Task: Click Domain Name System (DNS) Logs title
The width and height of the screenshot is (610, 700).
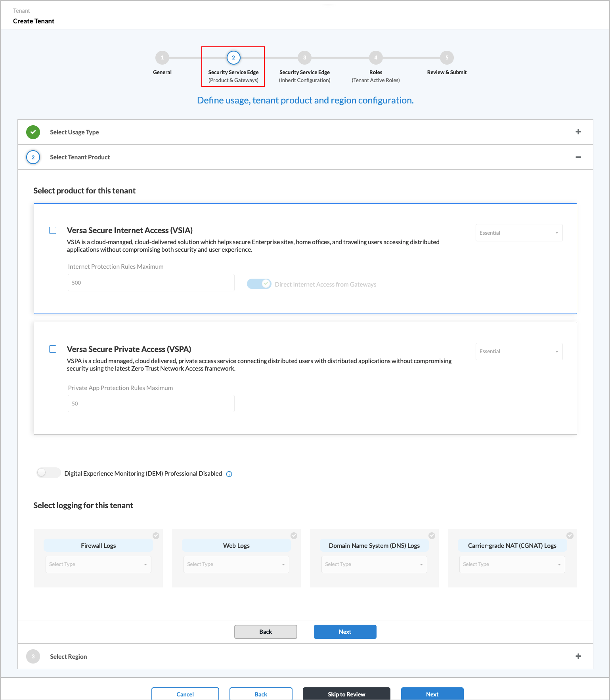Action: [x=374, y=545]
